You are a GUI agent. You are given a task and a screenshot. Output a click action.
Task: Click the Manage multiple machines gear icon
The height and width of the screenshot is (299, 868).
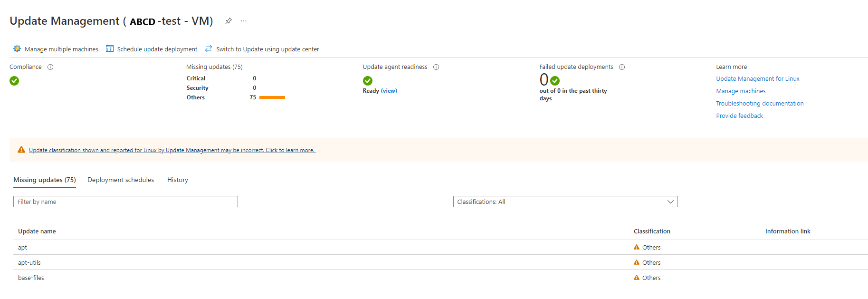[x=17, y=48]
